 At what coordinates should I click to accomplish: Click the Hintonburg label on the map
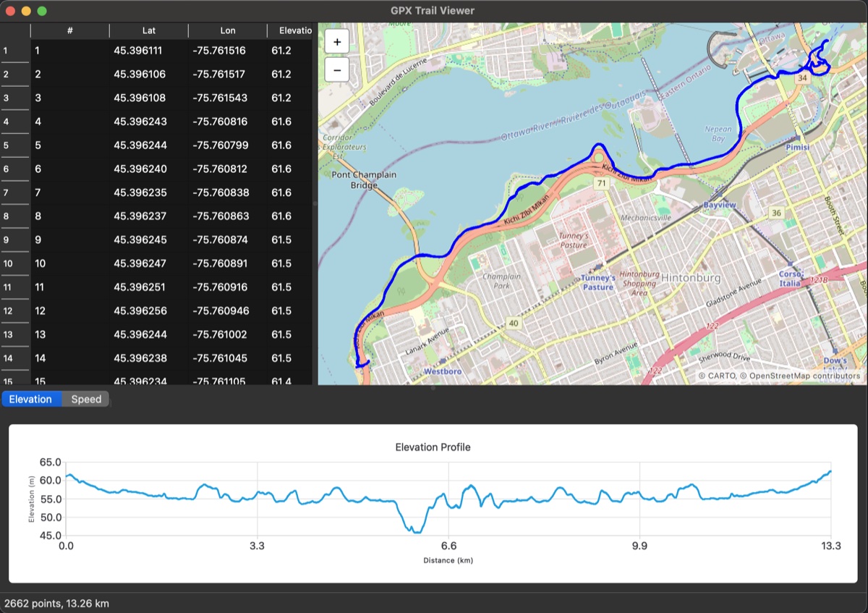(x=692, y=278)
